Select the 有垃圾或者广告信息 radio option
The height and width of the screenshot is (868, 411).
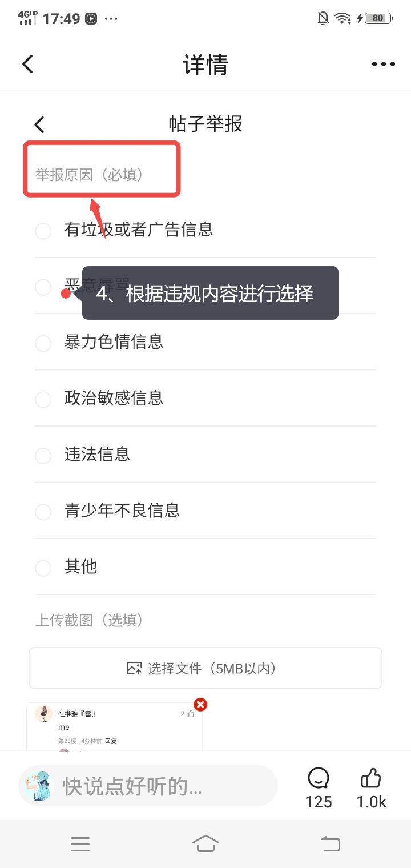point(43,231)
